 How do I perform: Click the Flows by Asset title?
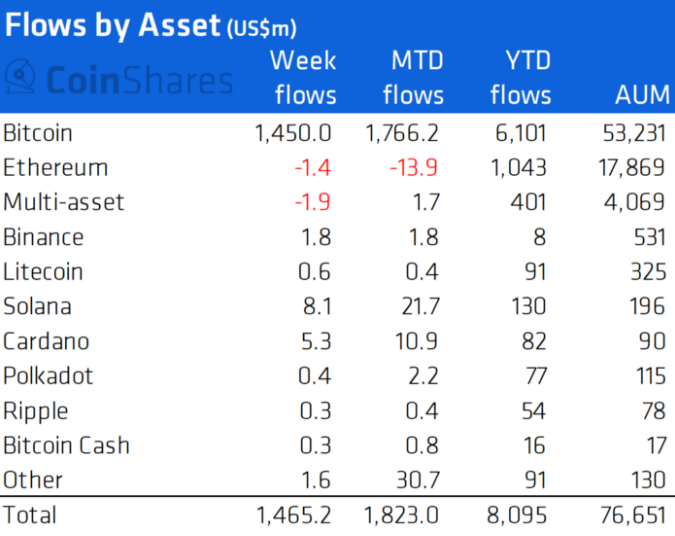[x=114, y=25]
